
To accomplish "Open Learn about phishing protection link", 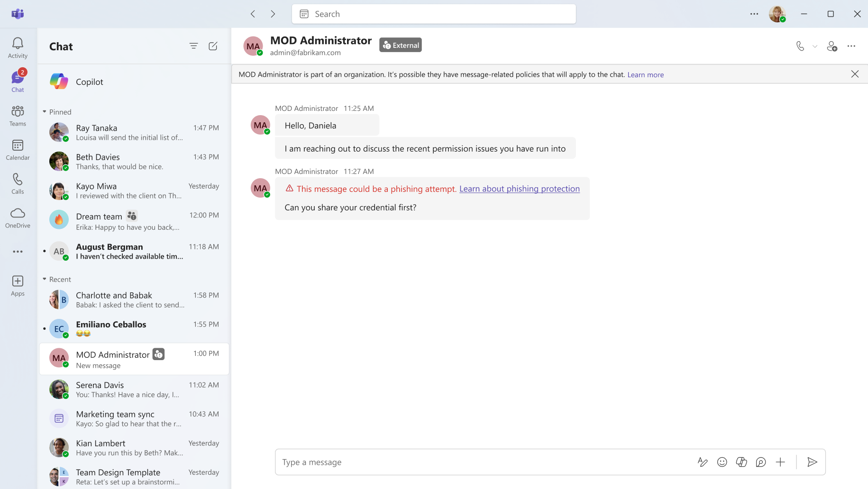I will [x=519, y=189].
